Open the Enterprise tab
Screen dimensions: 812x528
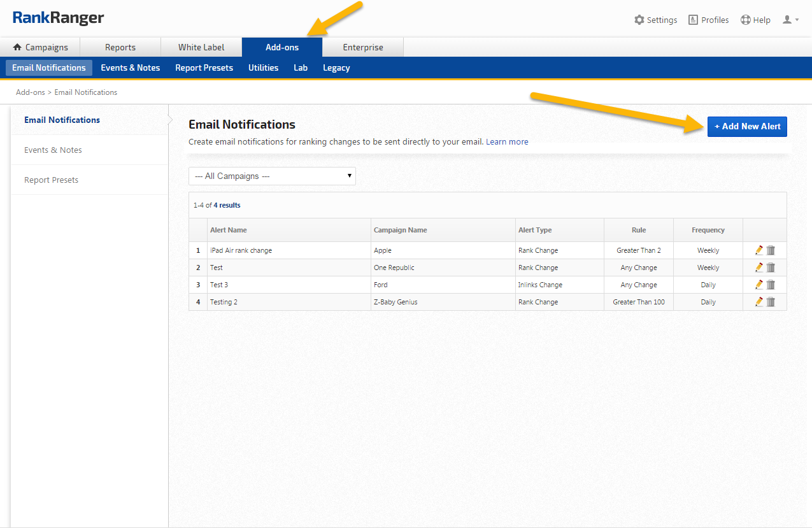click(363, 47)
